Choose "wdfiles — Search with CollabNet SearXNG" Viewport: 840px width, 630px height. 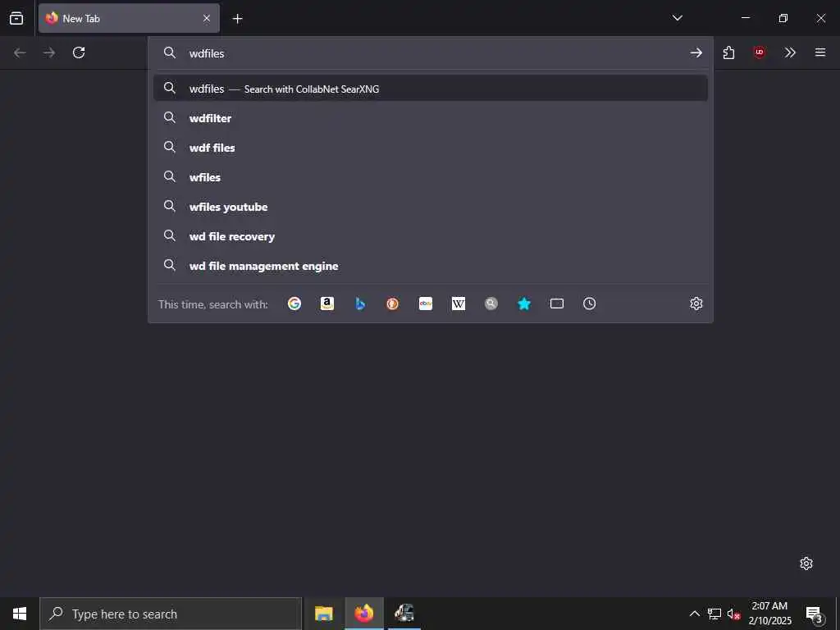(x=430, y=89)
